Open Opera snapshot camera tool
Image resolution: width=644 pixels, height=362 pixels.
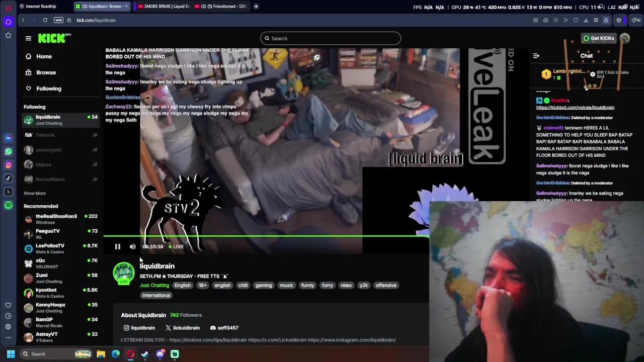(546, 20)
